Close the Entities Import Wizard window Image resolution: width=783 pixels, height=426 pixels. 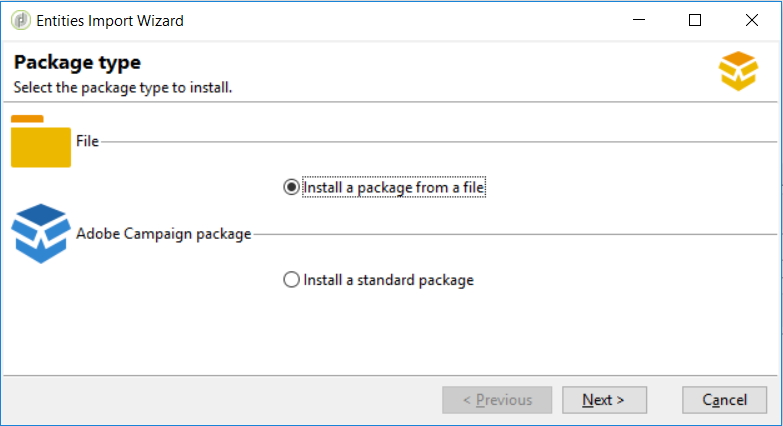[x=752, y=20]
